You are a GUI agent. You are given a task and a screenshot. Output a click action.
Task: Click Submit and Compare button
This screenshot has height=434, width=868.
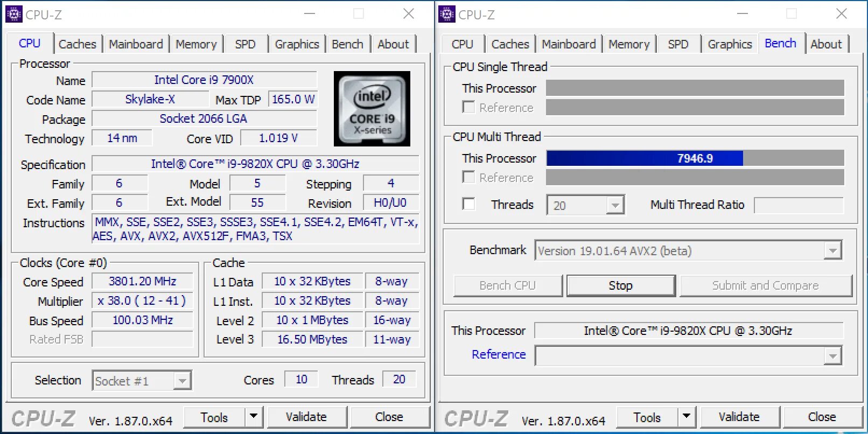tap(766, 285)
